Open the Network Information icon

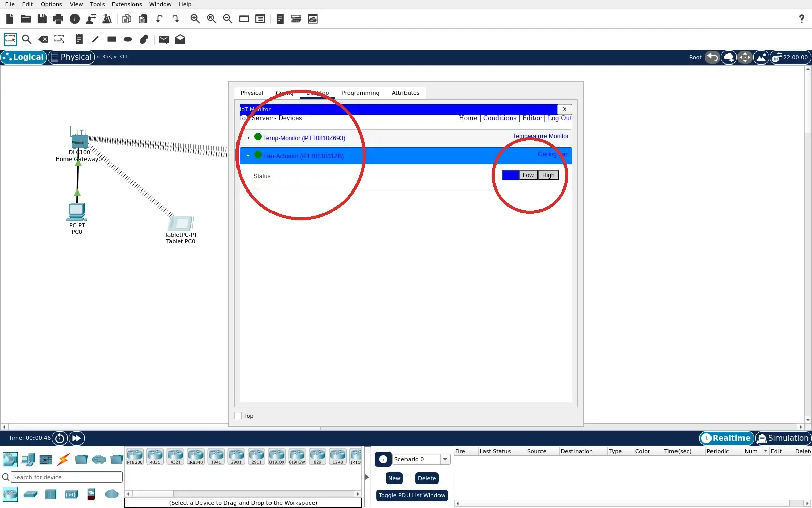click(x=75, y=19)
